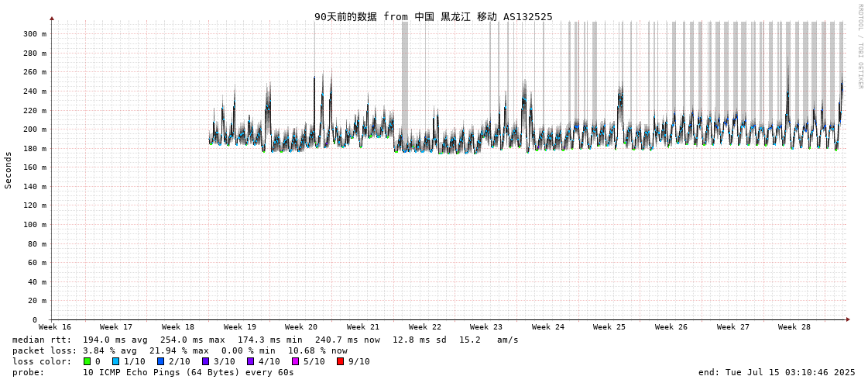Viewport: 868px width, 383px height.
Task: Click the 280 m y-axis label
Action: [35, 53]
